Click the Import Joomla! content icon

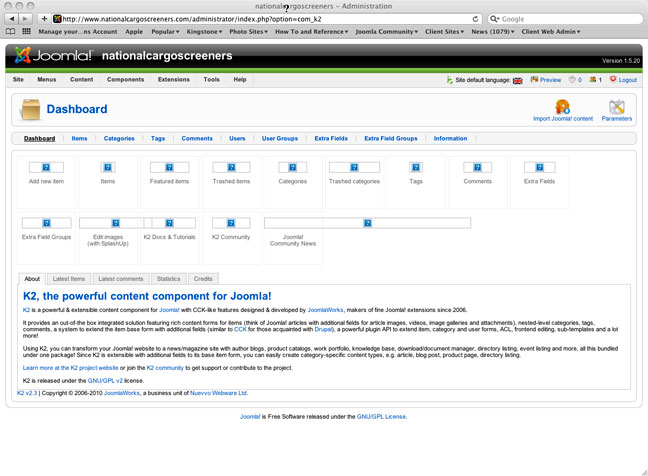click(x=562, y=110)
